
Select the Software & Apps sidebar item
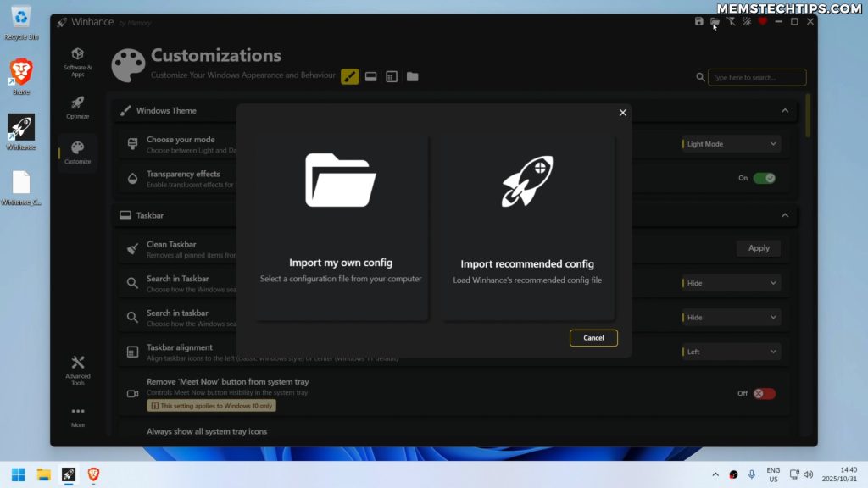point(77,59)
